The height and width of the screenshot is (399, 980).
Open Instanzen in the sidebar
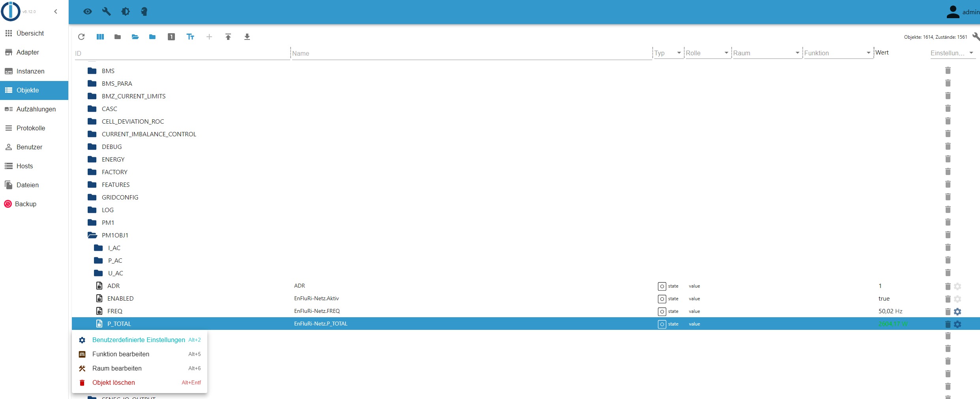coord(30,71)
